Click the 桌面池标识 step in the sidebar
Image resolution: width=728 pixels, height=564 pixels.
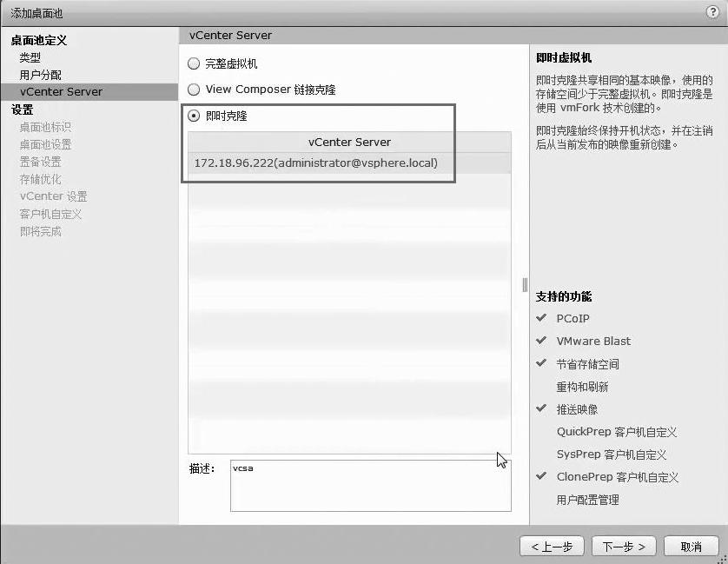click(45, 127)
